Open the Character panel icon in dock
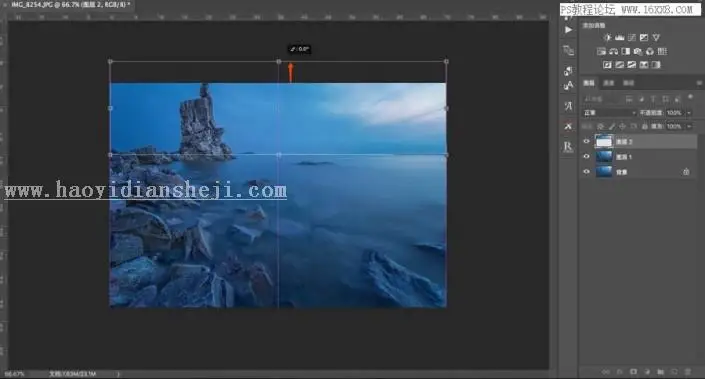The width and height of the screenshot is (705, 379). click(568, 85)
